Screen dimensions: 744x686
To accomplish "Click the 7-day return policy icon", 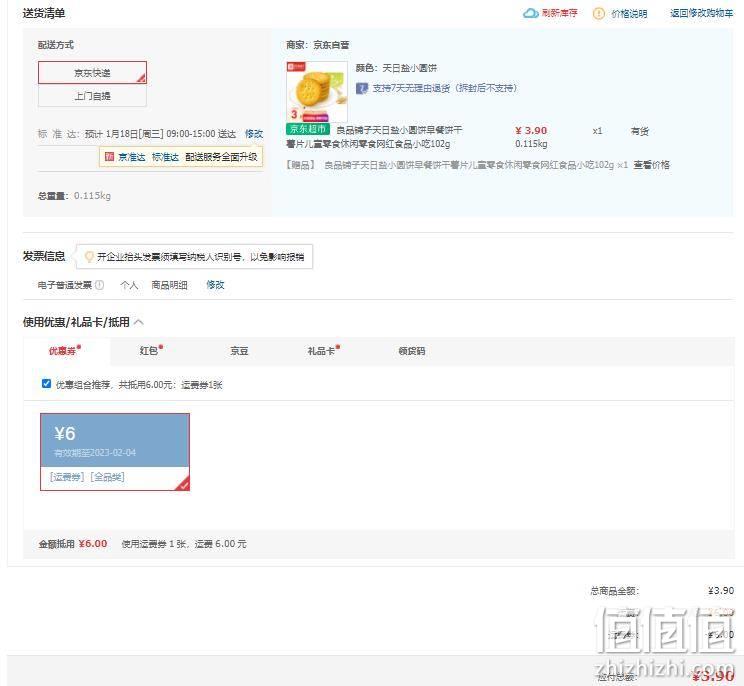I will pos(362,88).
